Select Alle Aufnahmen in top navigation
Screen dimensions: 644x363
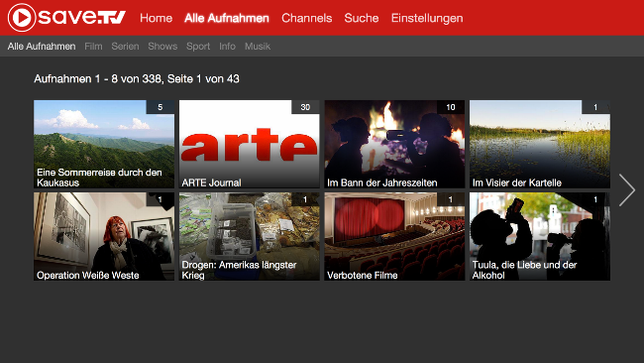click(x=227, y=18)
